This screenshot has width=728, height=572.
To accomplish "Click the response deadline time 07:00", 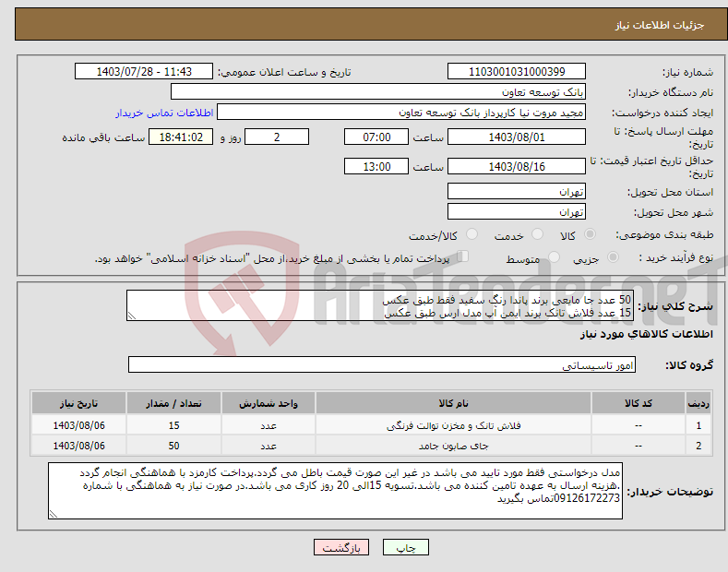I will 376,137.
